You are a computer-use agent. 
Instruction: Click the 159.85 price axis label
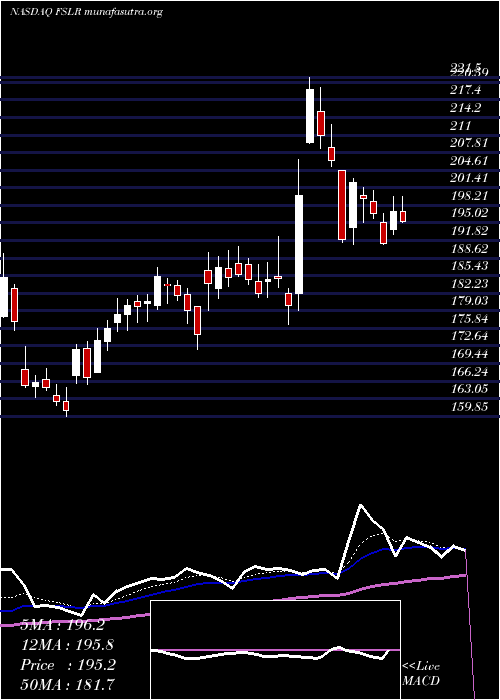pyautogui.click(x=470, y=406)
